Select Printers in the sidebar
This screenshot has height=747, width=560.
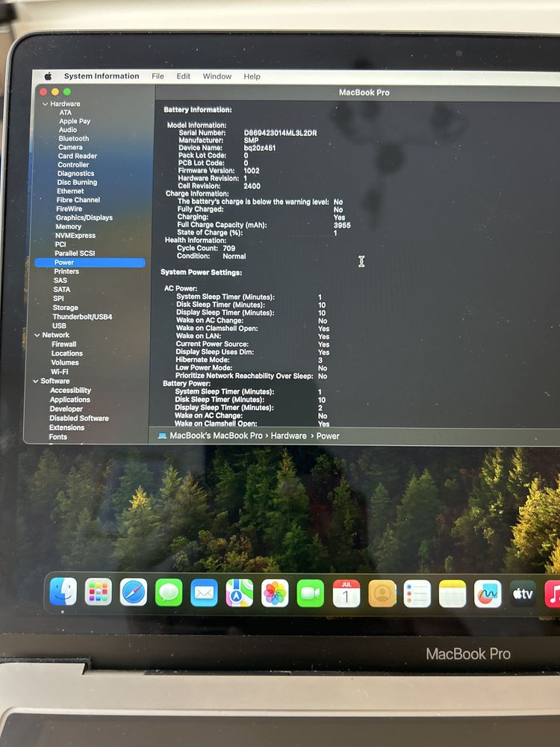[x=66, y=272]
